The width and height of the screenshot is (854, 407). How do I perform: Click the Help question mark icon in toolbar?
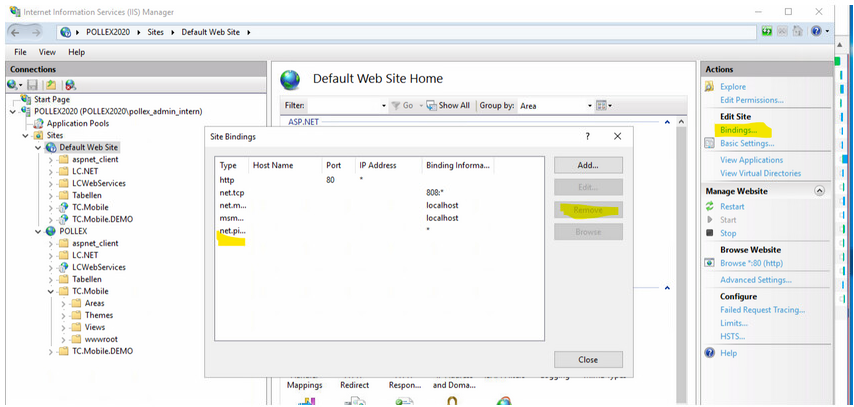(x=817, y=32)
